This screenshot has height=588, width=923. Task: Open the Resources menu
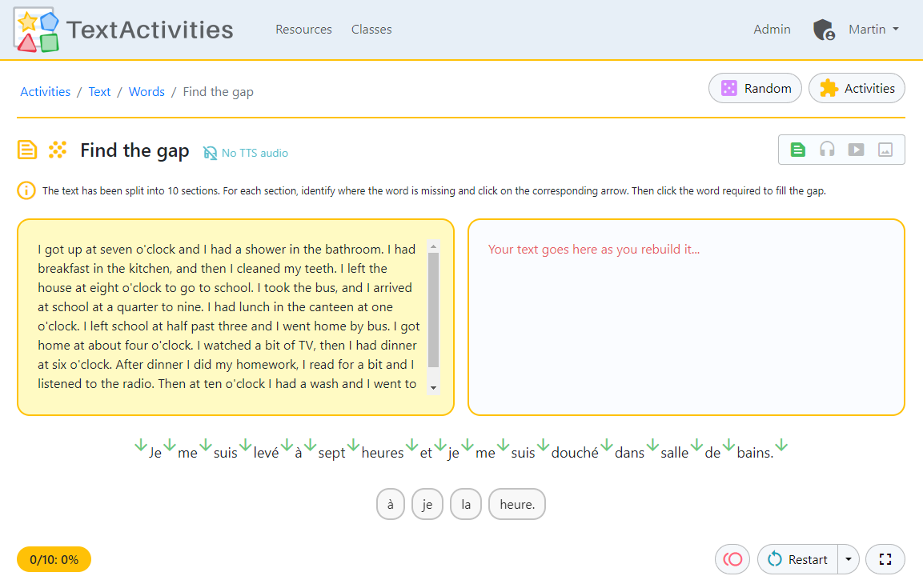(x=303, y=30)
